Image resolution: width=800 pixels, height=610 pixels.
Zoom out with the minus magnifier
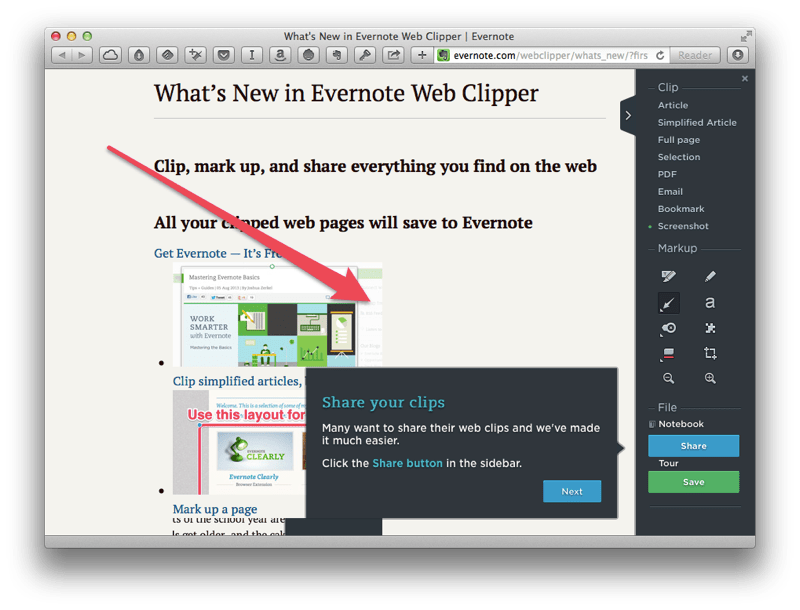[x=668, y=378]
